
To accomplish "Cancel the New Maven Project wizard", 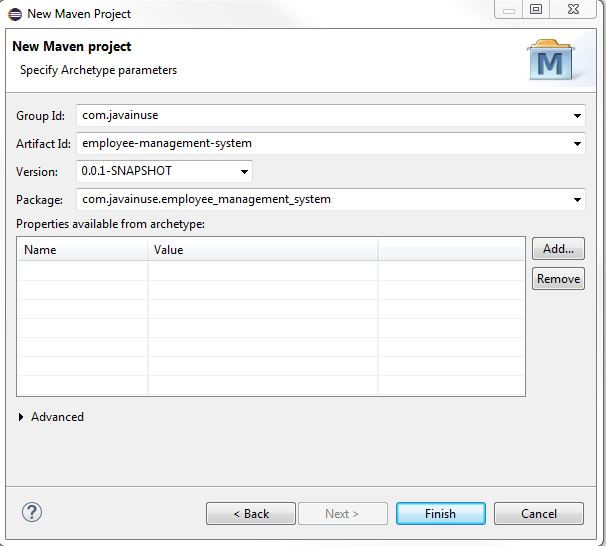I will 539,514.
